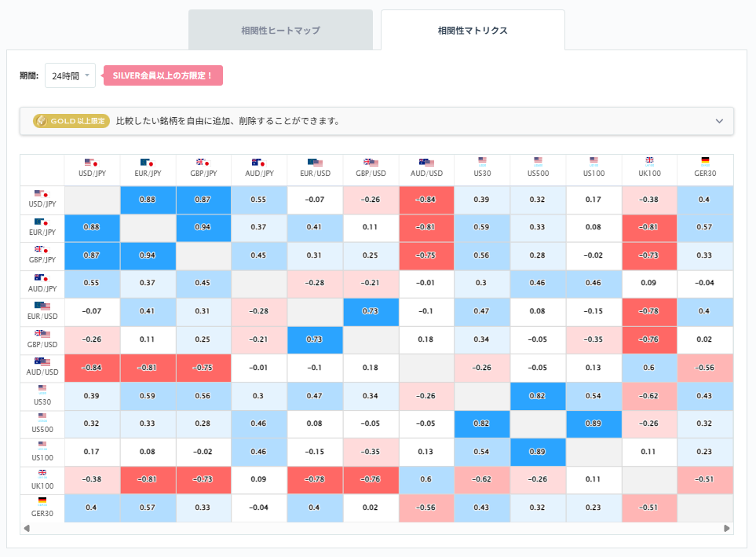The height and width of the screenshot is (557, 756).
Task: Click the GBP/JPY flags icon in left column
Action: (41, 250)
